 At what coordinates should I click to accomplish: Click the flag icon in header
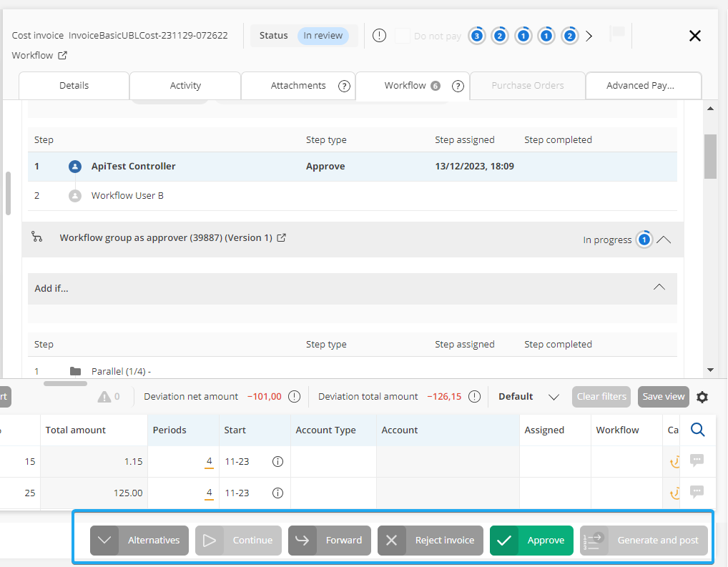pos(616,34)
